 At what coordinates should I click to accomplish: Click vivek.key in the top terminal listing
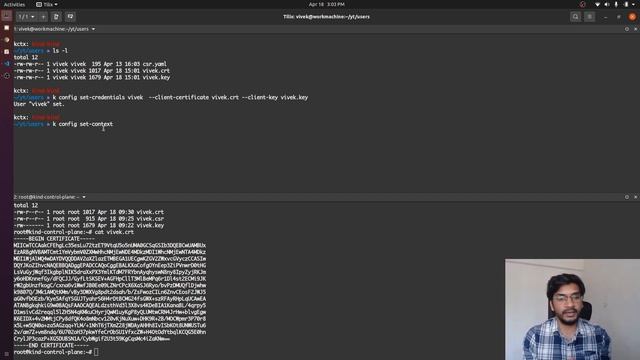pyautogui.click(x=156, y=78)
